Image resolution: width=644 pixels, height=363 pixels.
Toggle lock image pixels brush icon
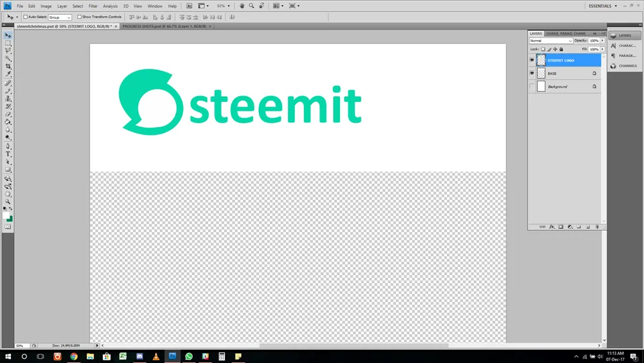pos(549,50)
